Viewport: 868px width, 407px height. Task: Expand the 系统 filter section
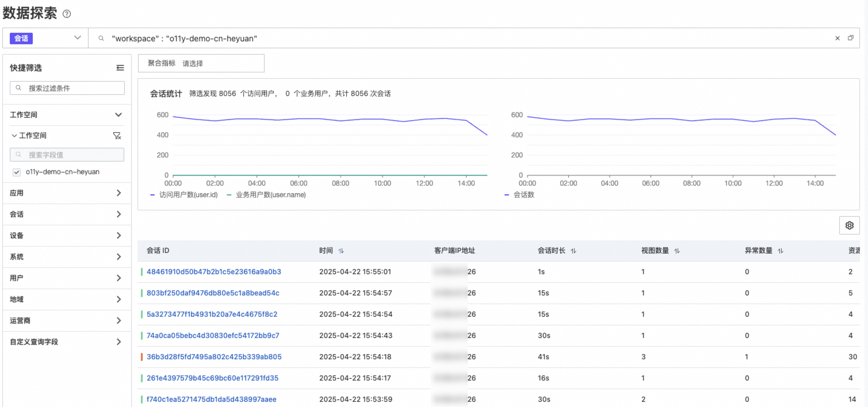(118, 256)
